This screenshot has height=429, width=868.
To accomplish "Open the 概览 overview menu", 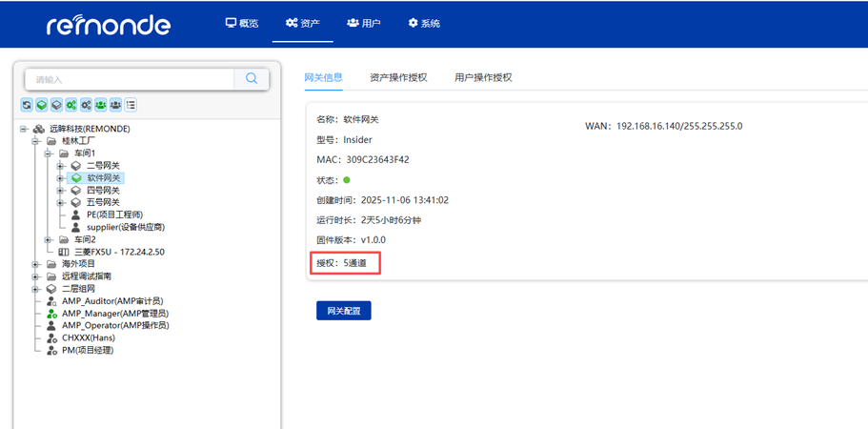I will coord(242,23).
